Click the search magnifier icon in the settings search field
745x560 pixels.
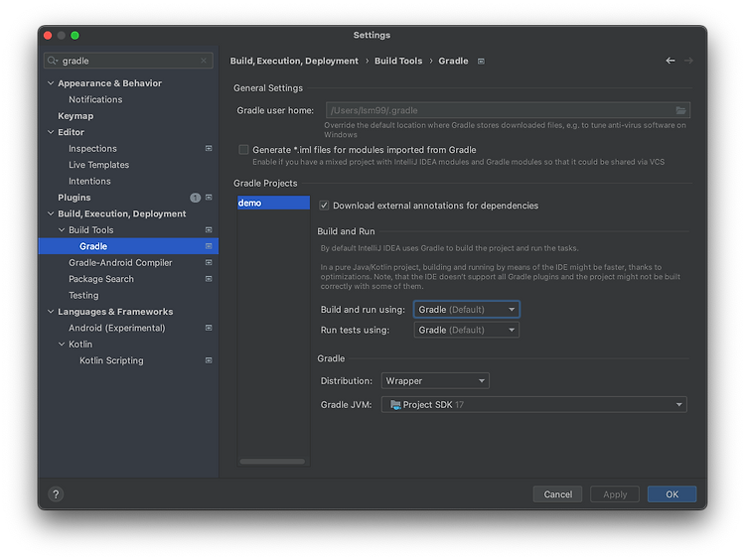(x=53, y=61)
